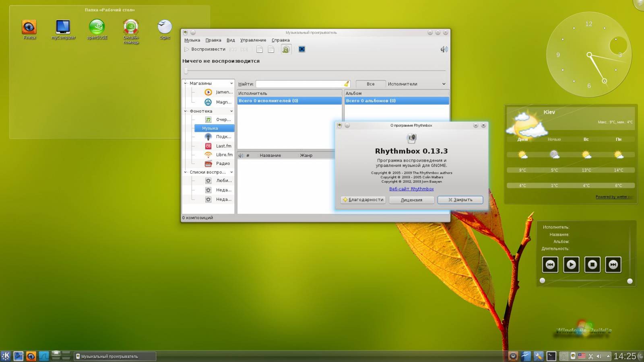Click the Музыкальный проигрыватель taskbar entry
The width and height of the screenshot is (644, 362).
point(115,356)
